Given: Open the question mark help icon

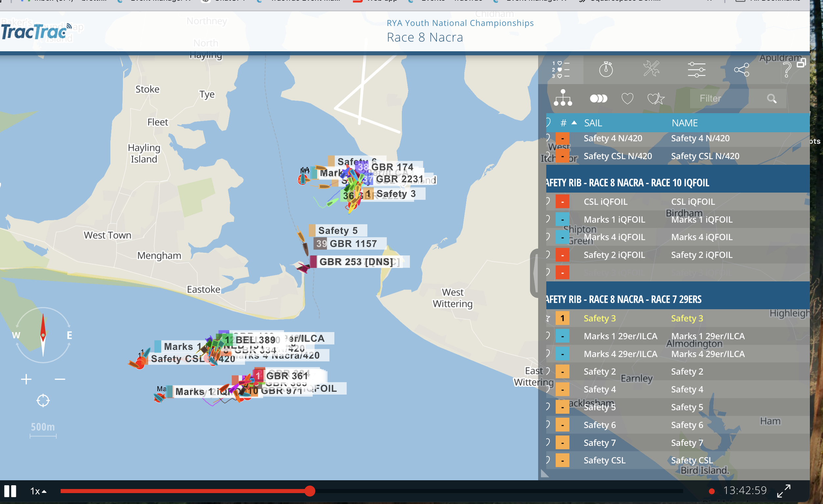Looking at the screenshot, I should point(786,70).
